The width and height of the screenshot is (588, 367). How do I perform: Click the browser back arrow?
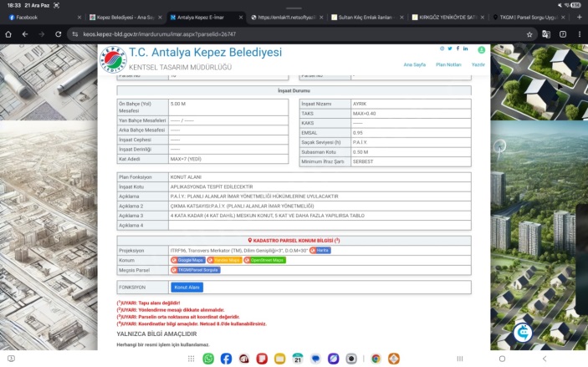pos(26,34)
